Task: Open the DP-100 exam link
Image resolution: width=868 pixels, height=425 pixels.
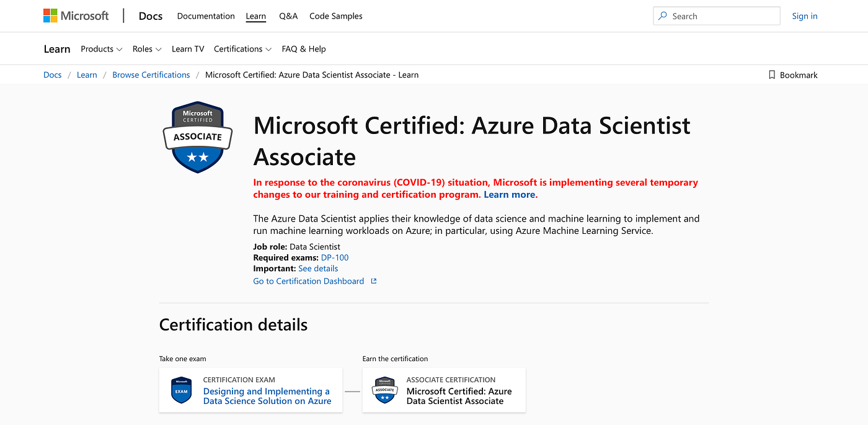Action: click(335, 257)
